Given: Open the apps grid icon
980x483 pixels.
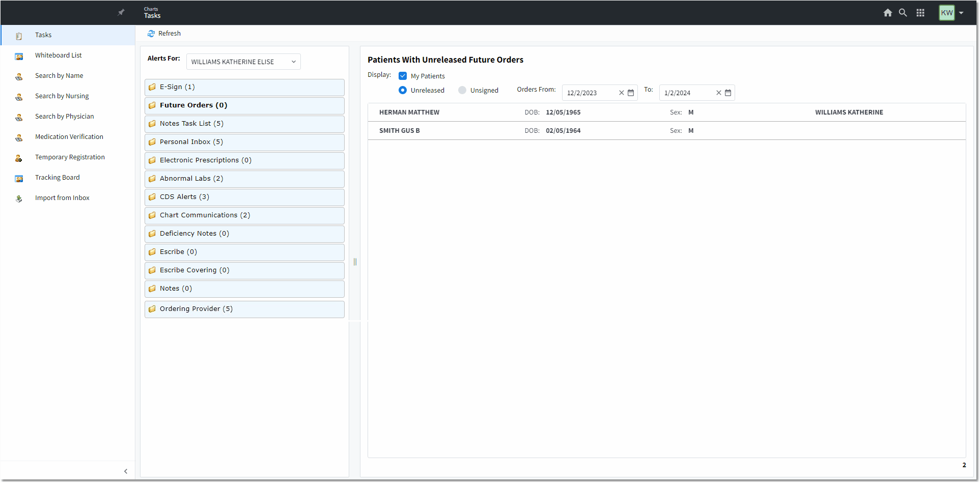Looking at the screenshot, I should (920, 13).
